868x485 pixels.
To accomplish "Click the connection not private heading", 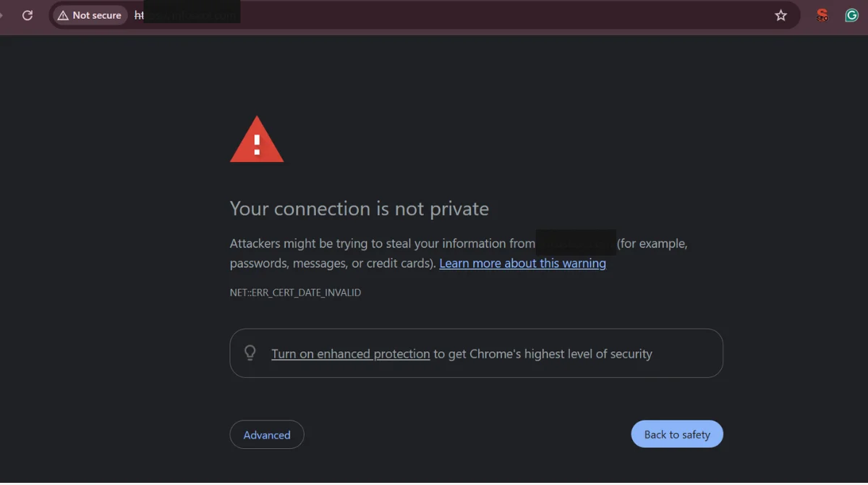I will [359, 208].
